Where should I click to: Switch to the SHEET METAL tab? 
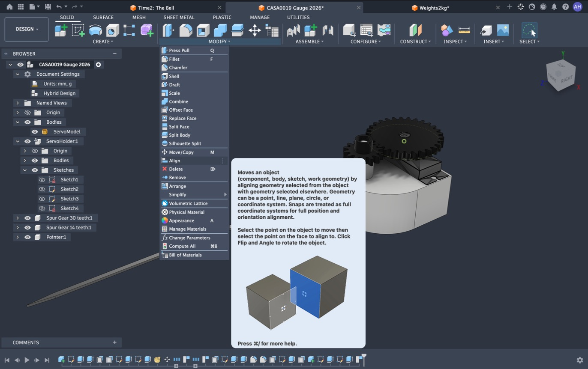(179, 18)
